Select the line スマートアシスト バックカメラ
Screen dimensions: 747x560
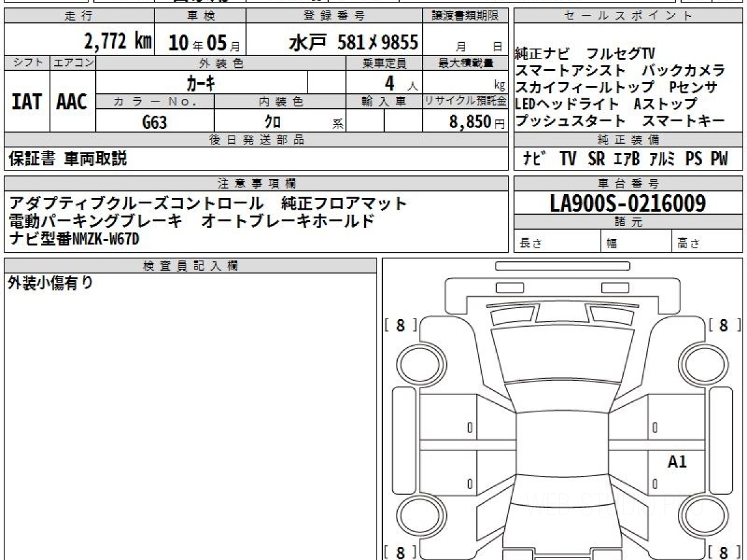coord(620,70)
